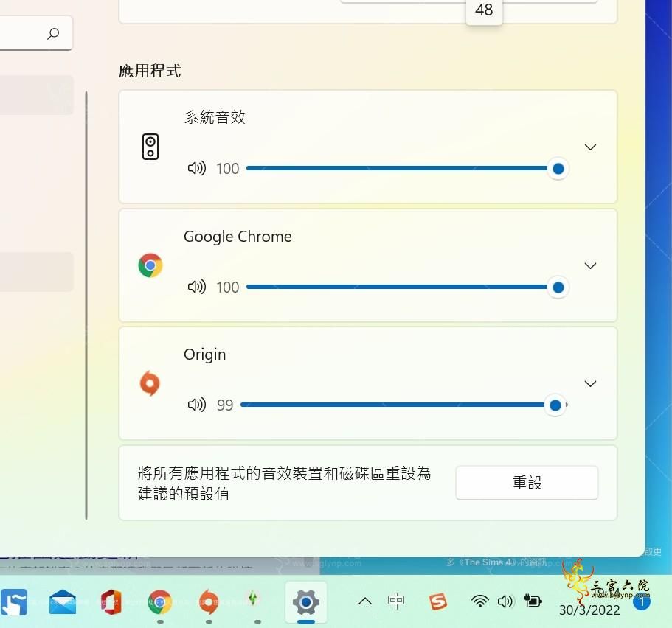Click the Origin volume value 99
Viewport: 672px width, 628px height.
click(x=225, y=405)
